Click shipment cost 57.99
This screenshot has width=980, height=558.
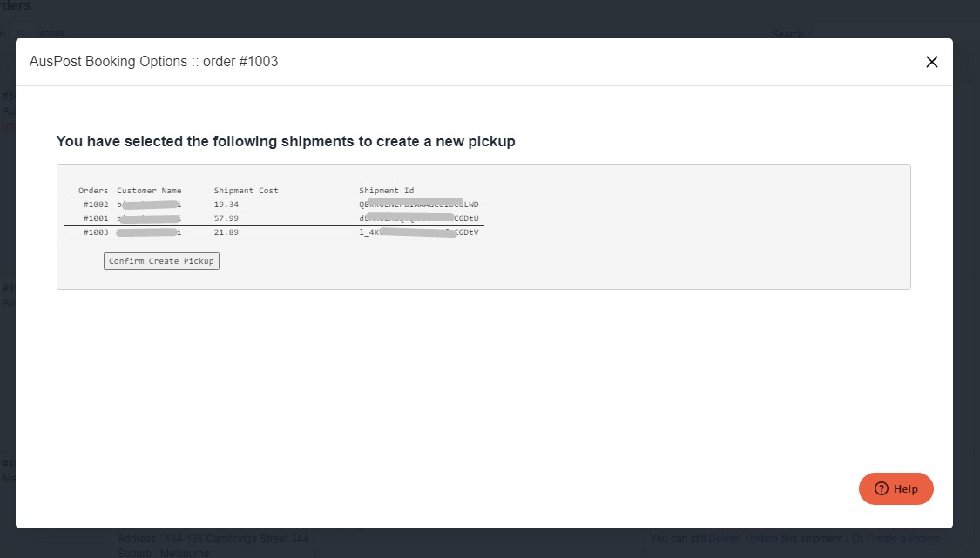pos(226,218)
